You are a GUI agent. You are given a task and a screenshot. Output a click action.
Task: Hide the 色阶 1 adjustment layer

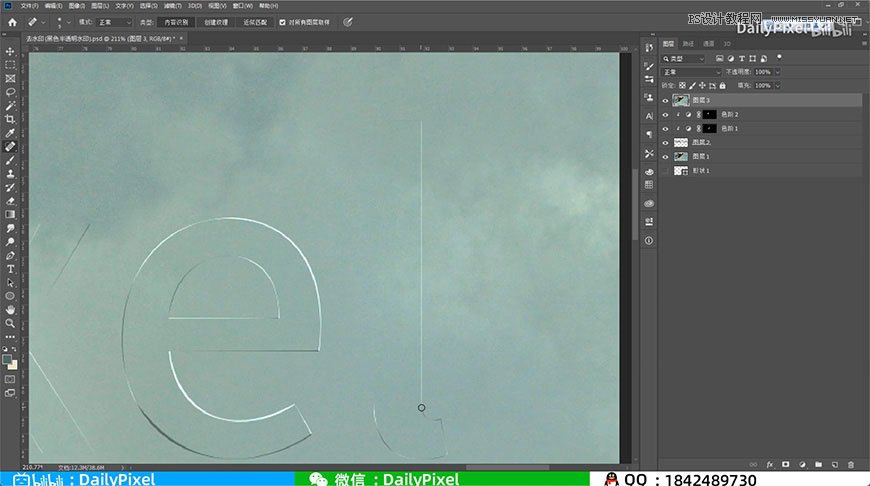click(665, 128)
